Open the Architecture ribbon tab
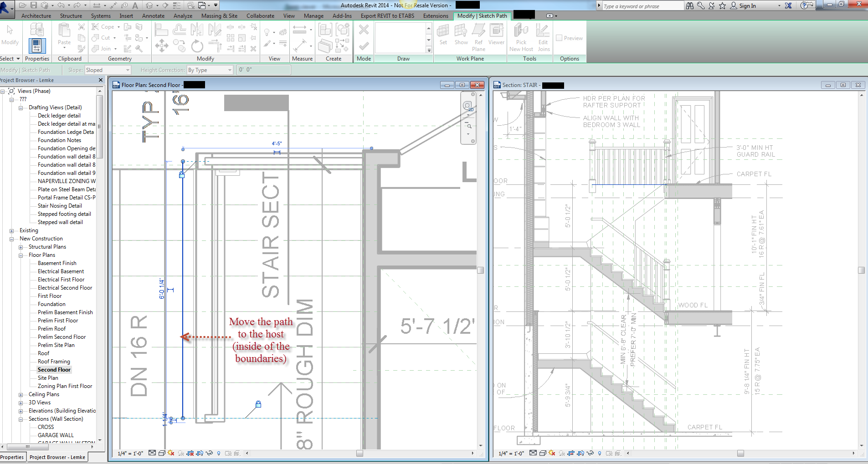Screen dimensions: 868x464 tap(36, 15)
